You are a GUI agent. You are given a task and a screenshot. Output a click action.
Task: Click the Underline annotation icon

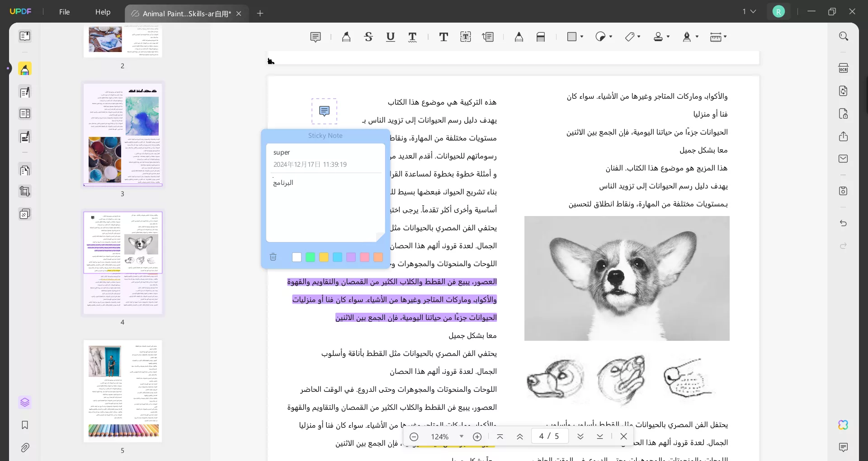pos(391,37)
